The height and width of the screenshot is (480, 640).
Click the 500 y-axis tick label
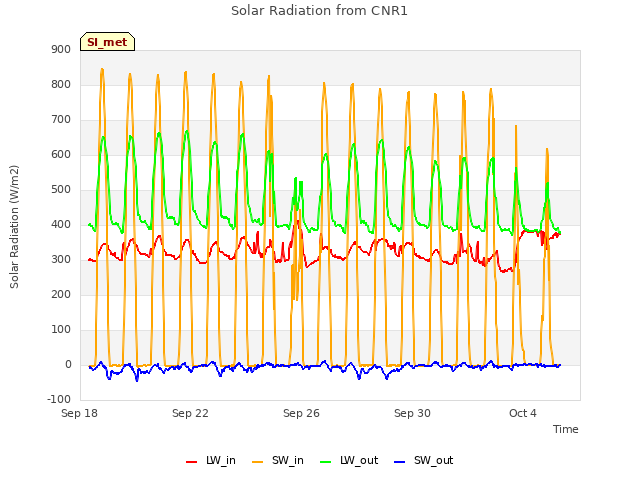61,189
